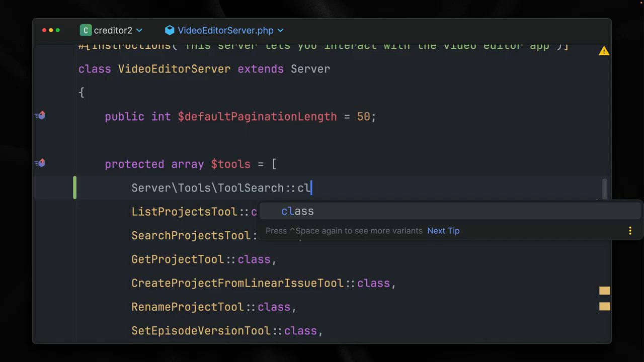Click the upper yellow scrollbar stripe marker
Viewport: 644px width, 362px height.
coord(605,291)
